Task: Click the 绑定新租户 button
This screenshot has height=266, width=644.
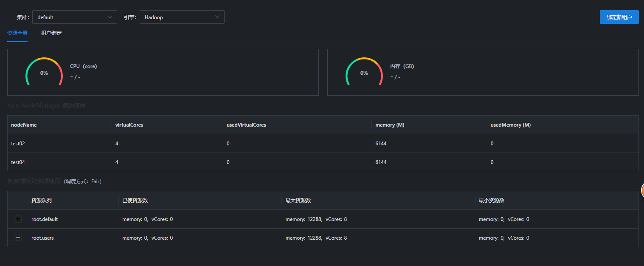Action: 619,17
